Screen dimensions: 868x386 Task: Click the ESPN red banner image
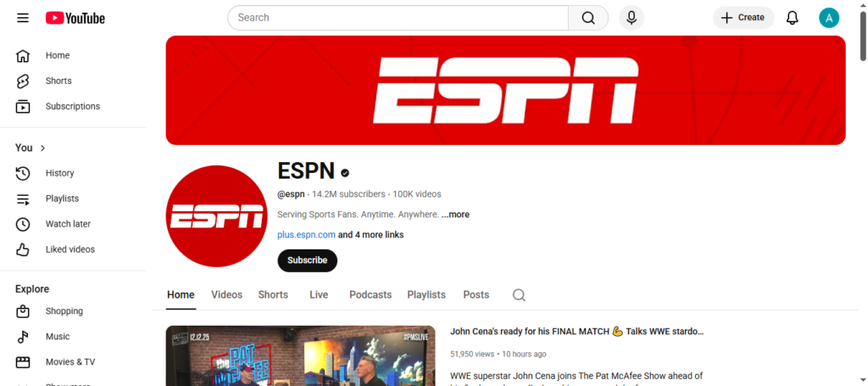click(x=505, y=90)
